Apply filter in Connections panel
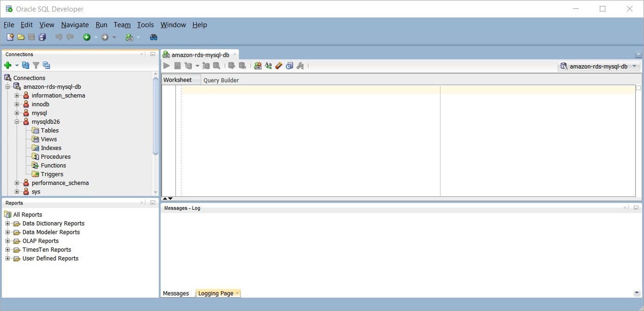 (36, 65)
